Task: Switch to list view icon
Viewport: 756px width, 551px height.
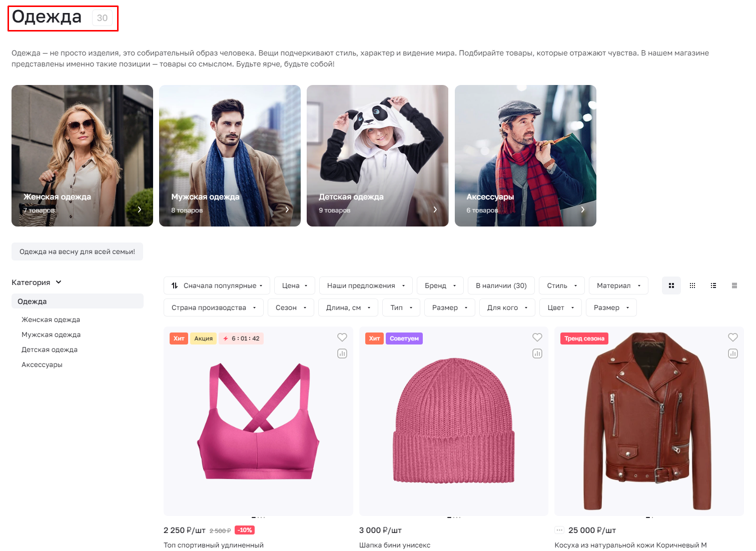Action: coord(713,285)
